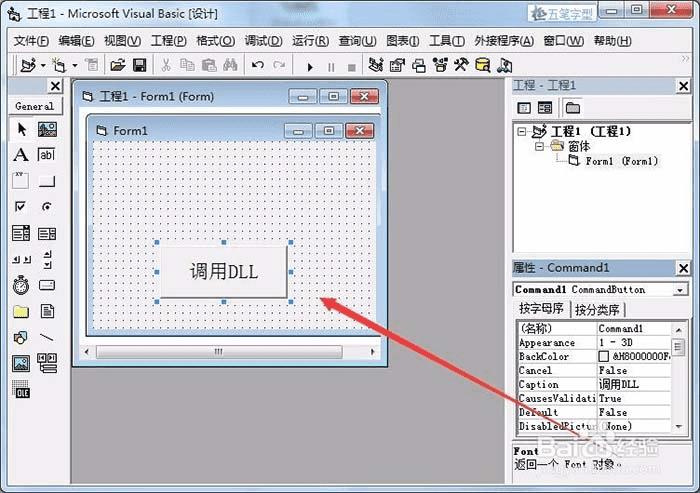
Task: Close the Properties panel
Action: tap(683, 268)
